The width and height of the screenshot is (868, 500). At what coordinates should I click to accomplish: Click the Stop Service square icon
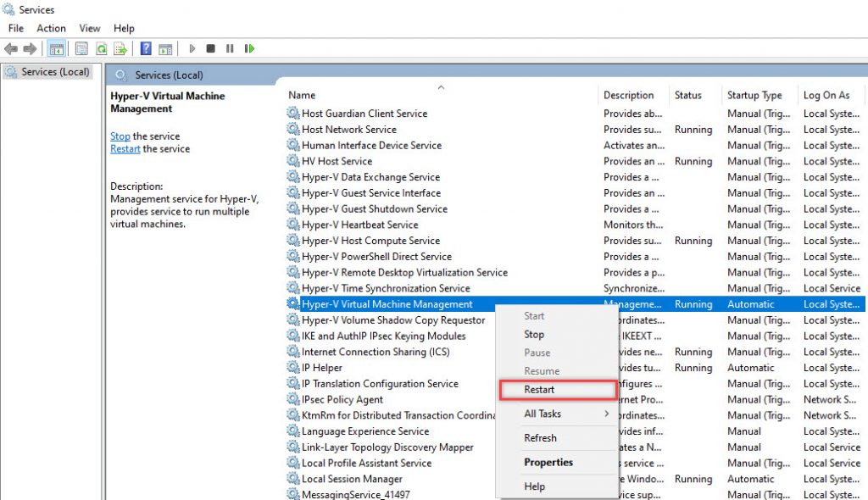point(210,48)
